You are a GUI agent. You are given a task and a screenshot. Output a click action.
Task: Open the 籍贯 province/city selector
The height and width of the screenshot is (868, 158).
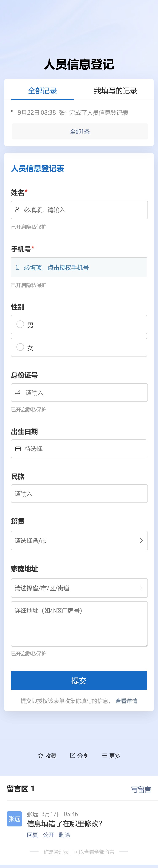tap(79, 540)
